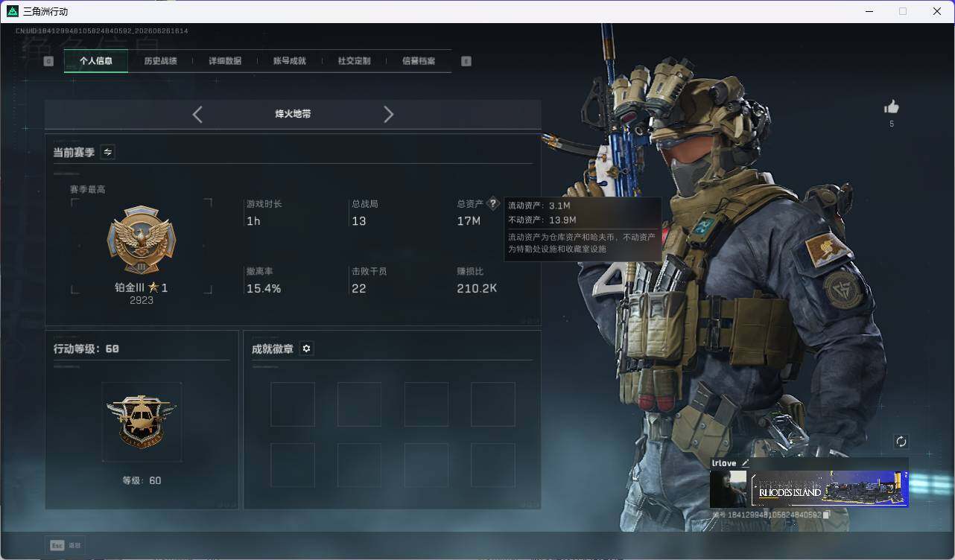Select the 账号成就 tab
This screenshot has width=955, height=560.
pos(290,61)
